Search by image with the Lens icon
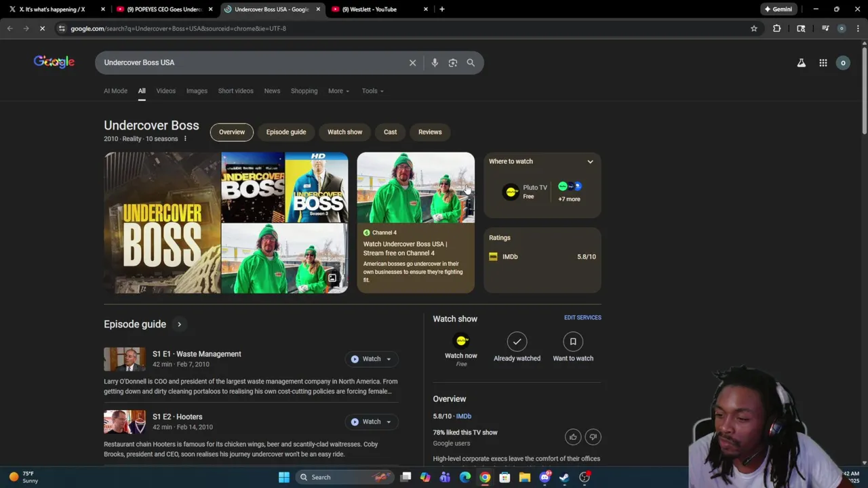868x488 pixels. coord(453,62)
